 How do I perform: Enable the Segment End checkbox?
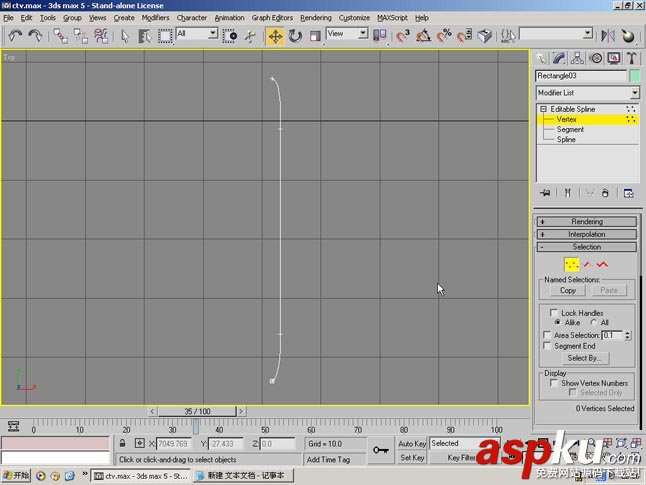pyautogui.click(x=547, y=346)
